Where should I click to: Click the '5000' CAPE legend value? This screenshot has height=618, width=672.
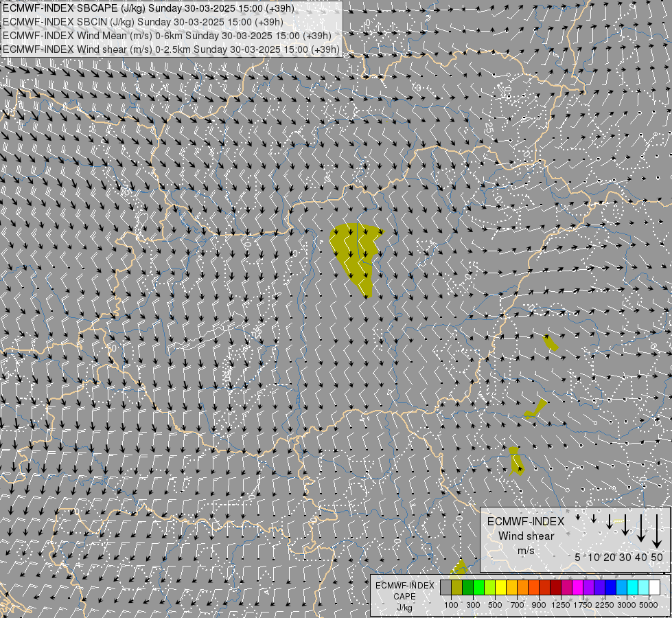[649, 605]
